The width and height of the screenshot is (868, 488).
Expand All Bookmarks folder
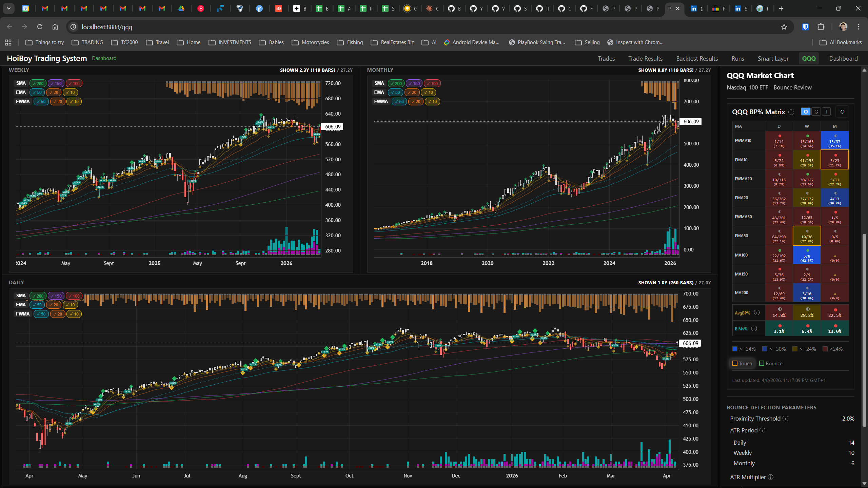pyautogui.click(x=841, y=42)
